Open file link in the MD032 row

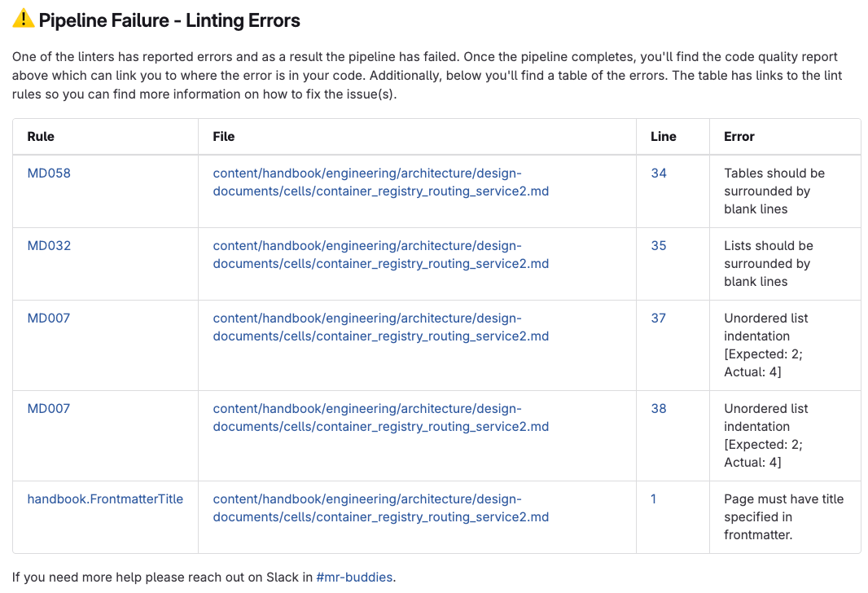[x=381, y=255]
